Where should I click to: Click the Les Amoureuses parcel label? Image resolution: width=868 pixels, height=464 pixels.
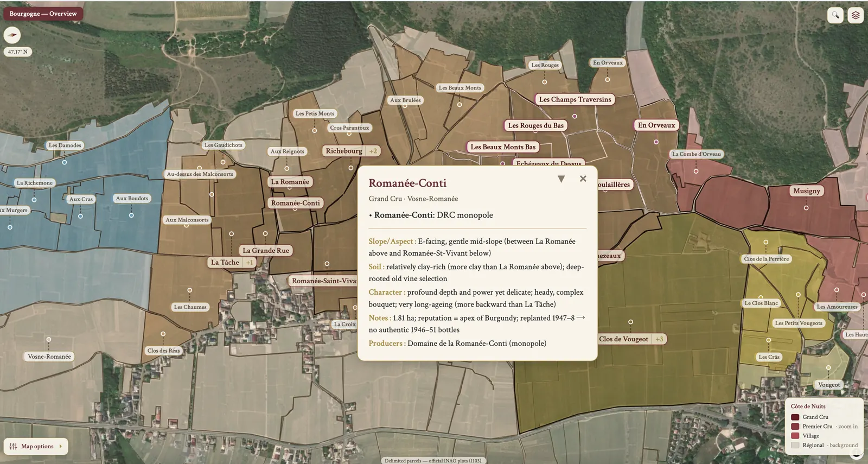[x=837, y=307]
